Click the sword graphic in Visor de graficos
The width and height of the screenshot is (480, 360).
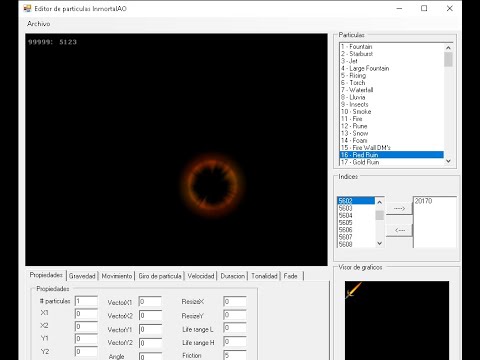[x=353, y=290]
